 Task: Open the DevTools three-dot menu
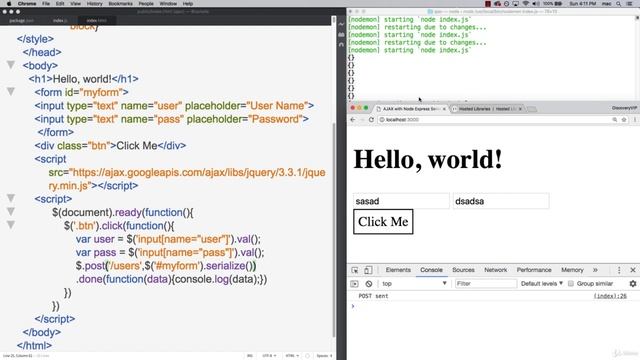click(x=619, y=270)
